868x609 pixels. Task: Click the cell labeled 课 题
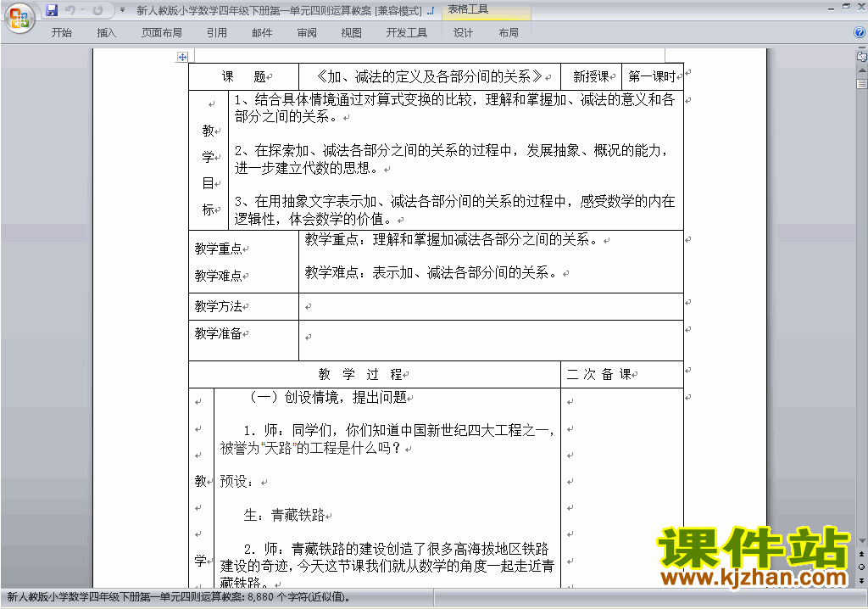point(243,76)
